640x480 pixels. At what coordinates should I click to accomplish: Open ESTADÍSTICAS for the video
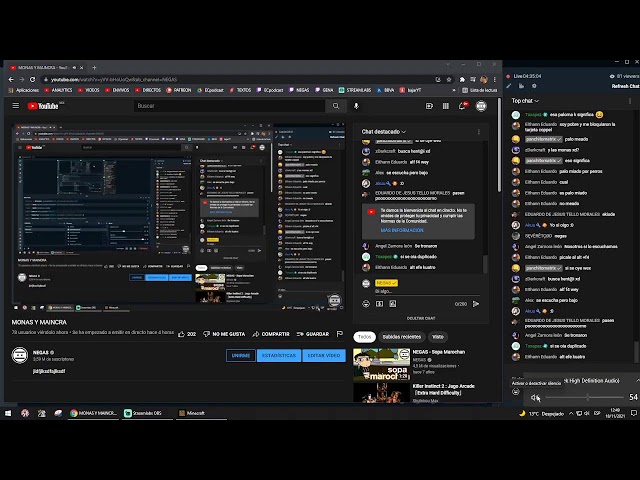click(279, 356)
